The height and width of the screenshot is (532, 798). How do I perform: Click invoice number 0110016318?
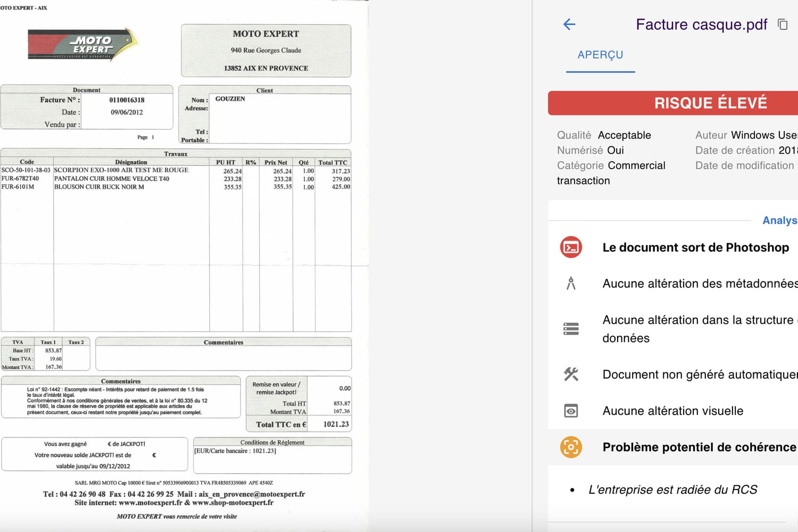click(127, 100)
